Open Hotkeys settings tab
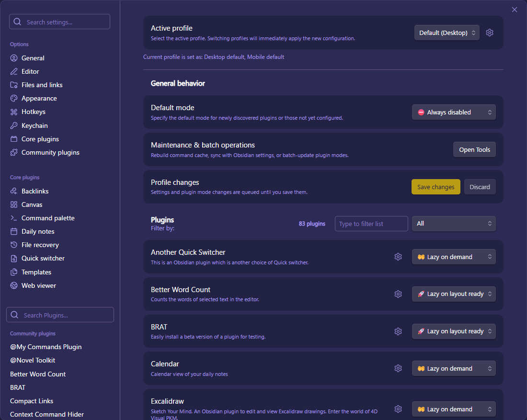 point(33,112)
